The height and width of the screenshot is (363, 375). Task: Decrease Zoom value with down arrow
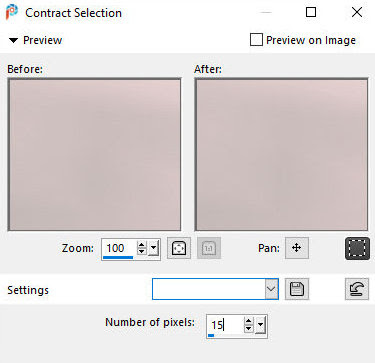click(142, 252)
